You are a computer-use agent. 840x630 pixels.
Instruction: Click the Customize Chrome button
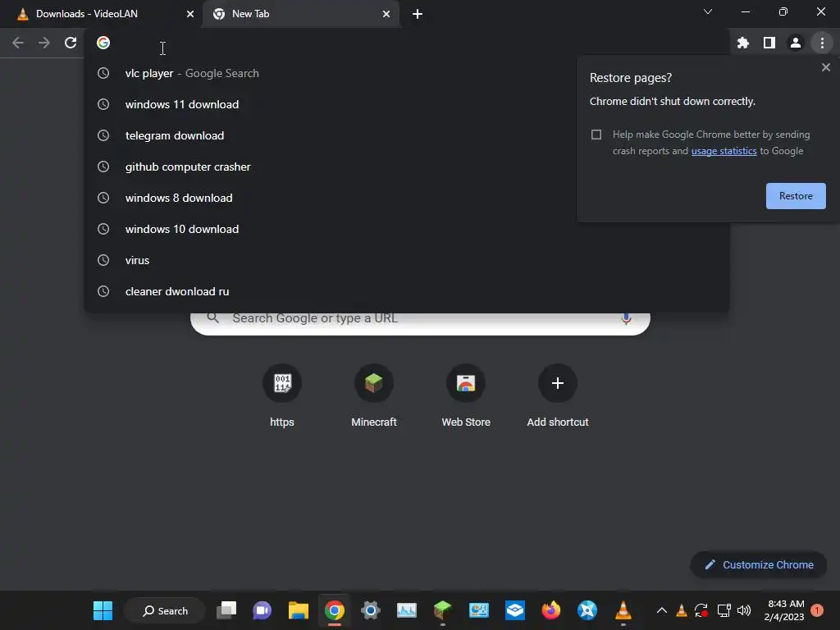(x=759, y=564)
